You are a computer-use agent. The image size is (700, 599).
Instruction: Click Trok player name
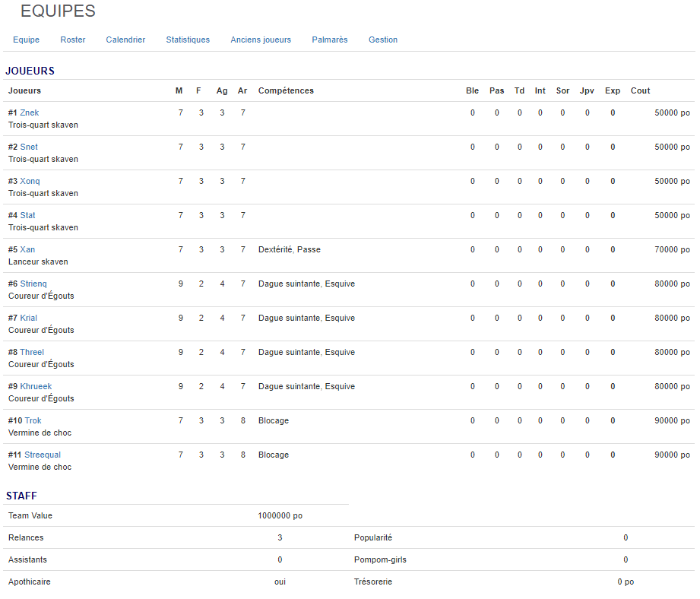(33, 420)
